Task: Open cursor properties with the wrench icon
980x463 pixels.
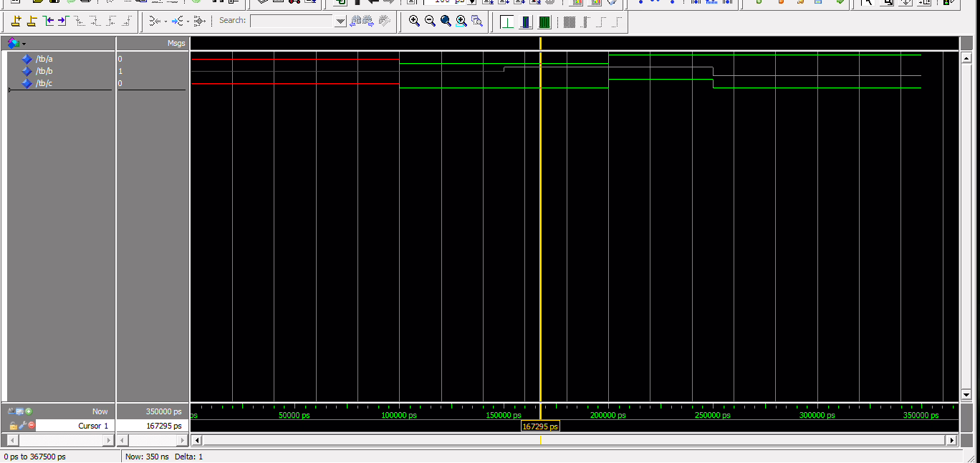Action: pos(22,426)
